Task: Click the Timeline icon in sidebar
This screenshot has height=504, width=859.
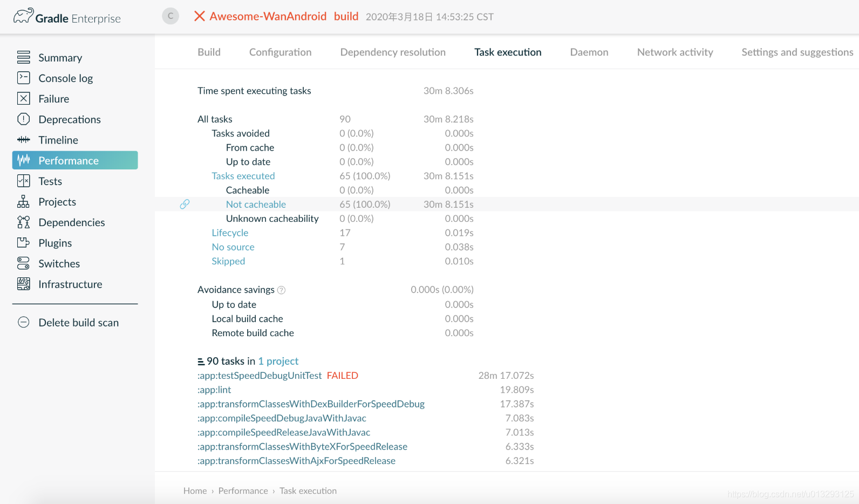Action: pyautogui.click(x=24, y=140)
